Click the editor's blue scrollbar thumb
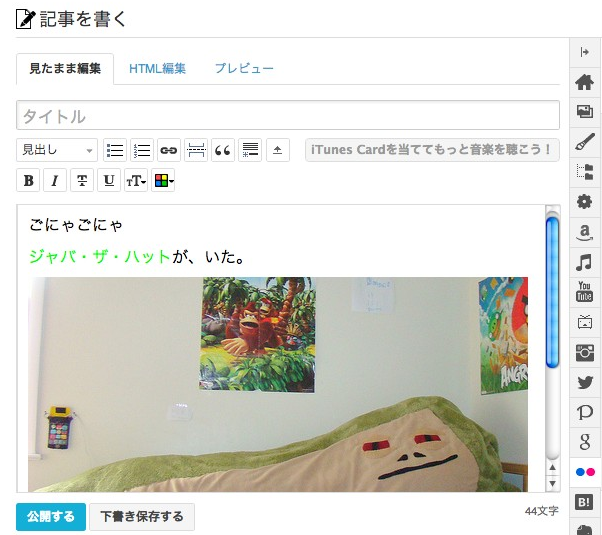 click(x=552, y=293)
